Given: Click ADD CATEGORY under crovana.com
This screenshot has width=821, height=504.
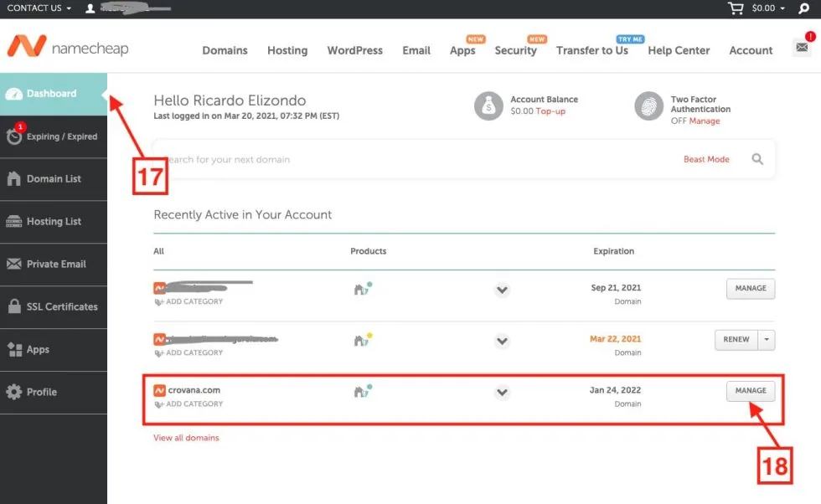Looking at the screenshot, I should click(x=194, y=404).
